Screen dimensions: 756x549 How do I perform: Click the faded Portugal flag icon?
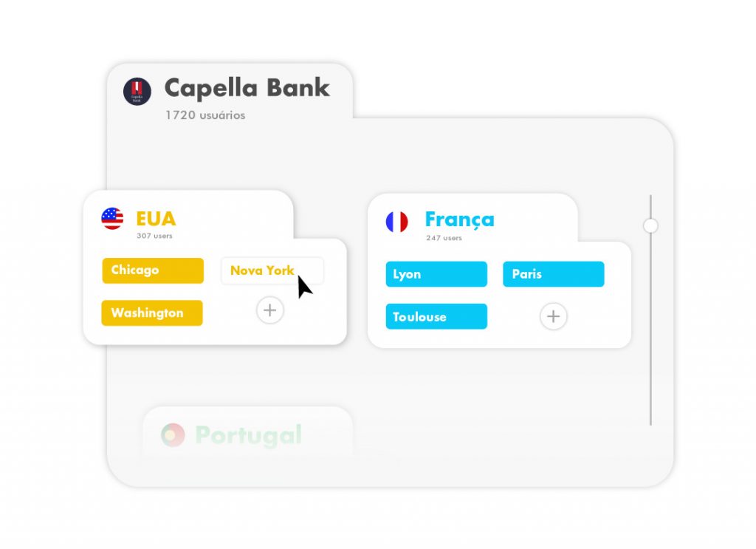(x=173, y=435)
